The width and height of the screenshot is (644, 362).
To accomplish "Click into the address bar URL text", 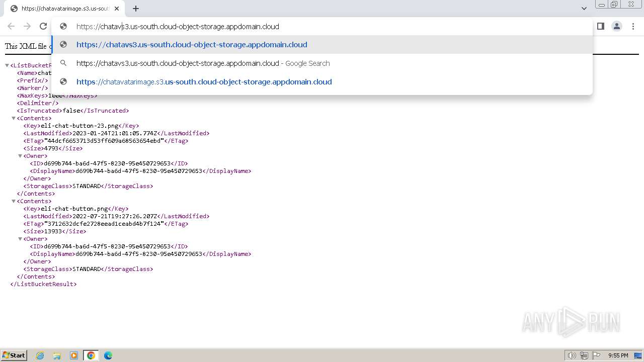I will pyautogui.click(x=178, y=27).
